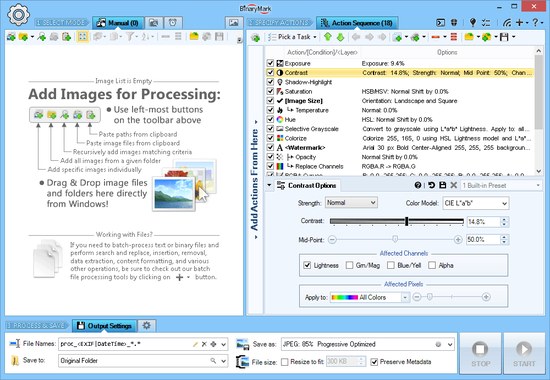Toggle the Colorize action checkbox
This screenshot has height=380, width=550.
click(x=270, y=138)
